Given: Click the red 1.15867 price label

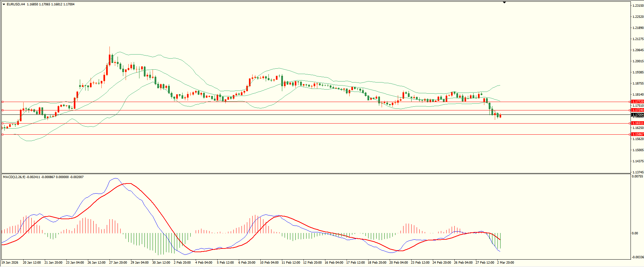Looking at the screenshot, I should (x=638, y=134).
